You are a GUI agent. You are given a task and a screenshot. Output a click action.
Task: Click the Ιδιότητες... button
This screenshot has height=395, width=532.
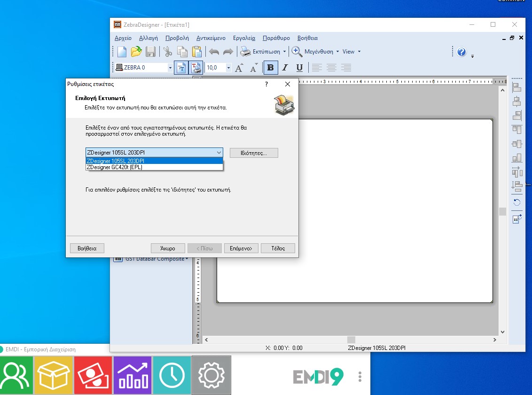pyautogui.click(x=254, y=153)
